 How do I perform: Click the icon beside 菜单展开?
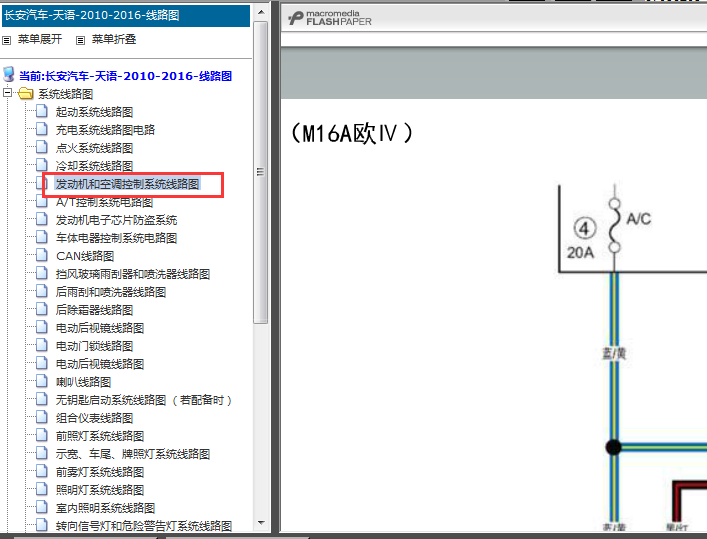pos(6,41)
